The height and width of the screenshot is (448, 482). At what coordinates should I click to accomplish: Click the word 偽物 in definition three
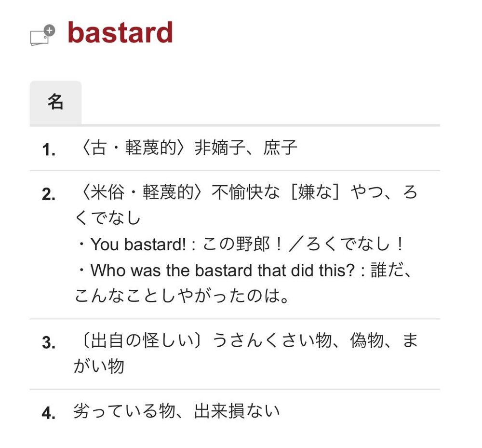tap(367, 340)
